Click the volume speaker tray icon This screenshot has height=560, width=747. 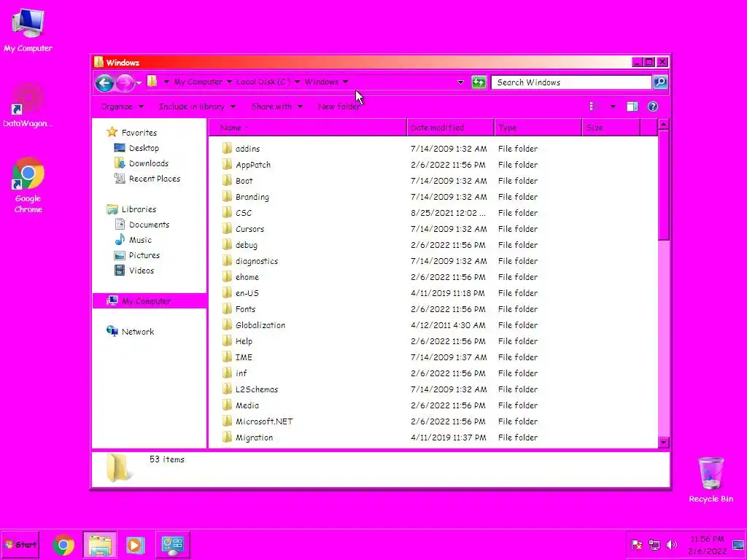point(672,544)
